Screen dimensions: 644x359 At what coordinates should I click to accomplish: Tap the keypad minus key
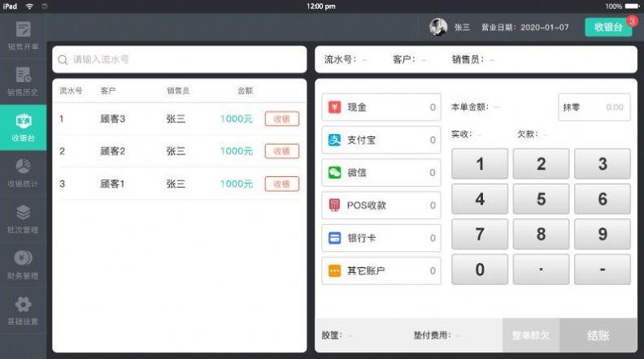(602, 270)
